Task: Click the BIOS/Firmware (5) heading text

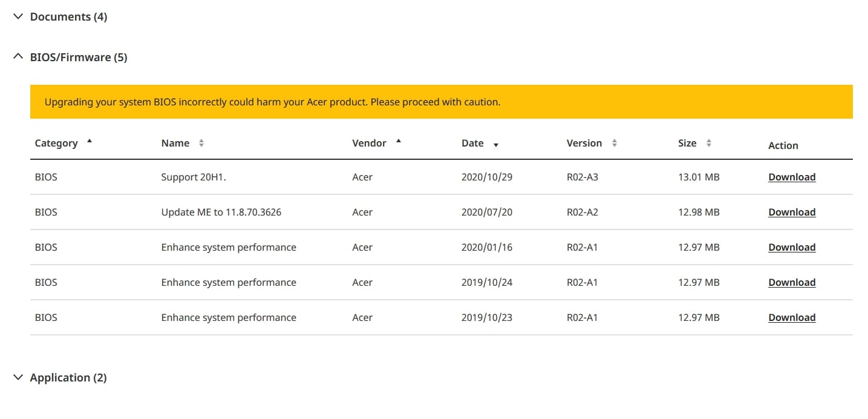Action: point(79,58)
